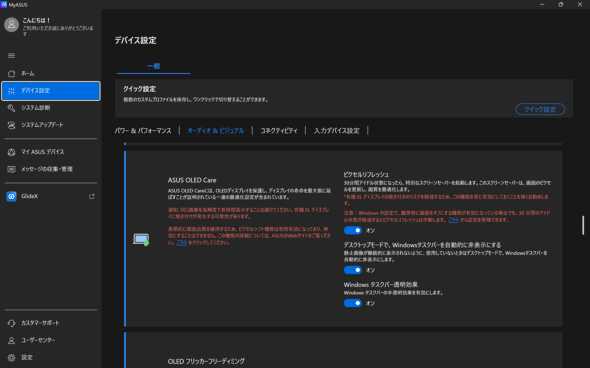Open カスタマーサポート headset icon
Viewport: 590px width, 368px height.
(11, 323)
